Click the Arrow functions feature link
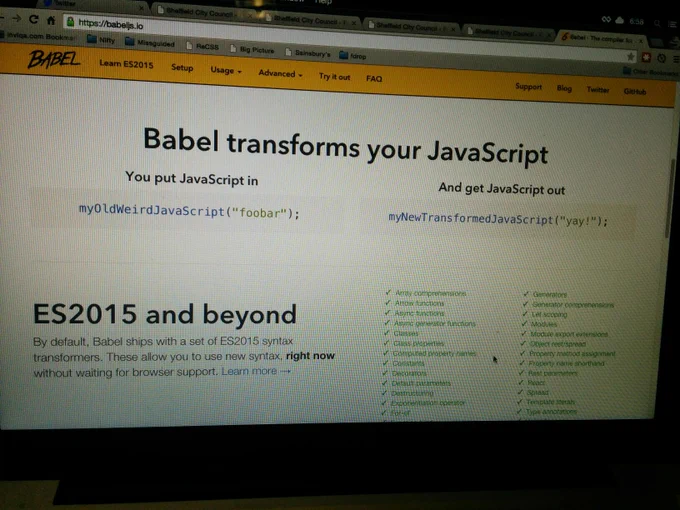680x510 pixels. [x=419, y=303]
